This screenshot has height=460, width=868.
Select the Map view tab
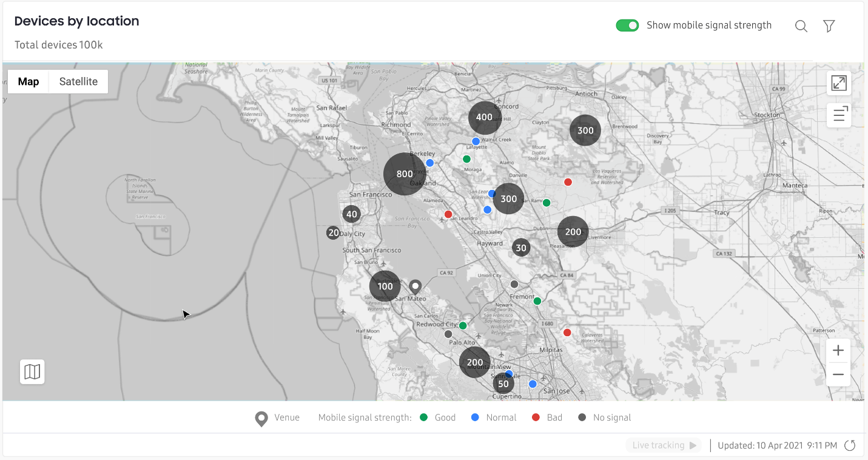(x=29, y=82)
